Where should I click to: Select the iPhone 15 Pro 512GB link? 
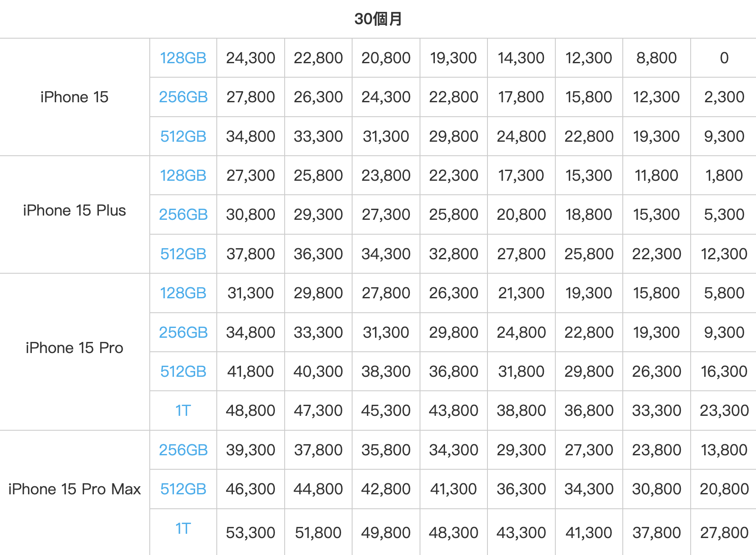pyautogui.click(x=183, y=372)
